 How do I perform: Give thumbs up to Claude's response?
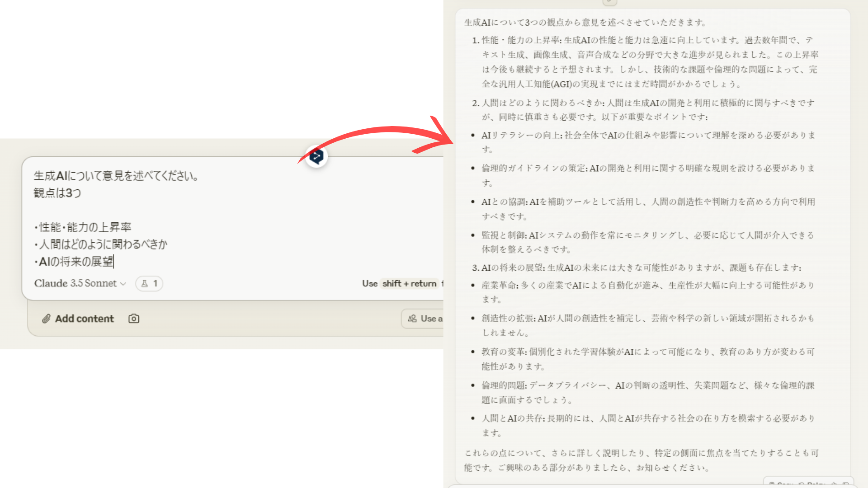(833, 484)
